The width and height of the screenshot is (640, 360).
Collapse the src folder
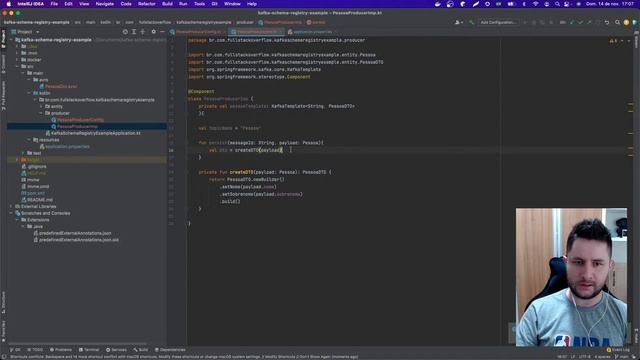pyautogui.click(x=18, y=66)
